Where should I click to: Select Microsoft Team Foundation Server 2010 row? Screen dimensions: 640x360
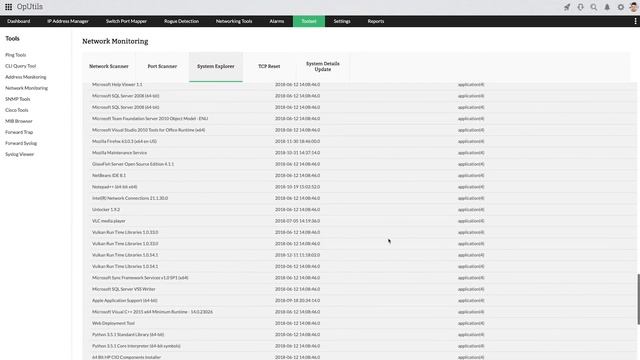pyautogui.click(x=360, y=118)
